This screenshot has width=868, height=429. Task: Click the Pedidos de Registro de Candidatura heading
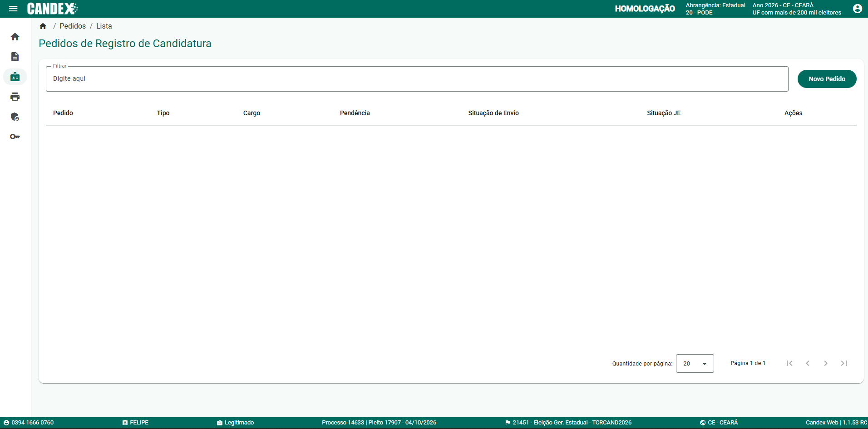click(x=125, y=44)
